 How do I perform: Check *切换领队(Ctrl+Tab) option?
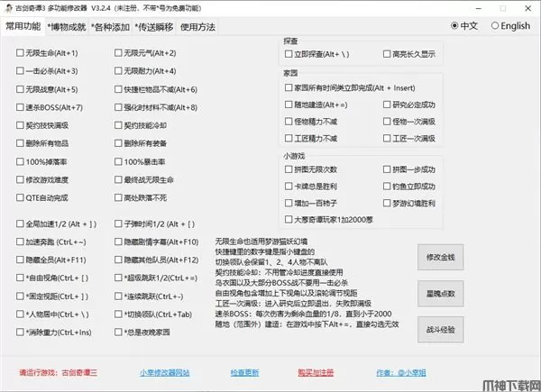[118, 315]
